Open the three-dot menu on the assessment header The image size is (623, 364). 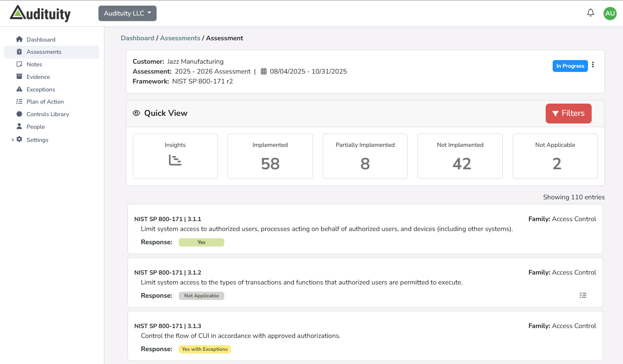[593, 65]
